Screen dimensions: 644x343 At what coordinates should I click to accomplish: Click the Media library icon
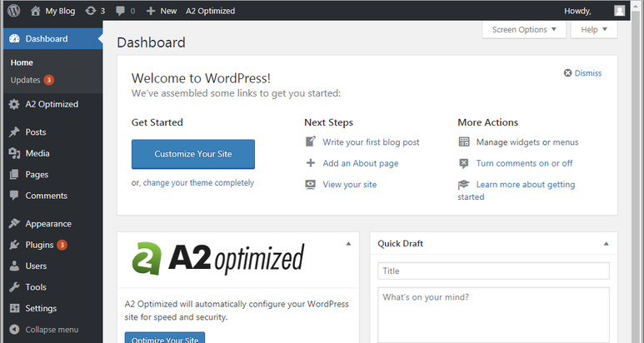click(14, 153)
